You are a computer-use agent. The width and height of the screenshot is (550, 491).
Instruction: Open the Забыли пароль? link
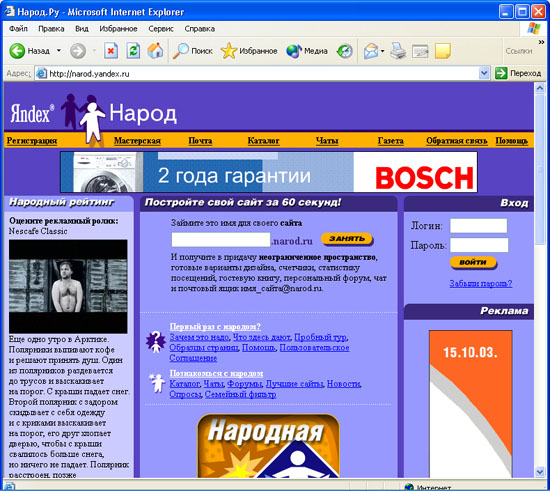click(x=481, y=283)
